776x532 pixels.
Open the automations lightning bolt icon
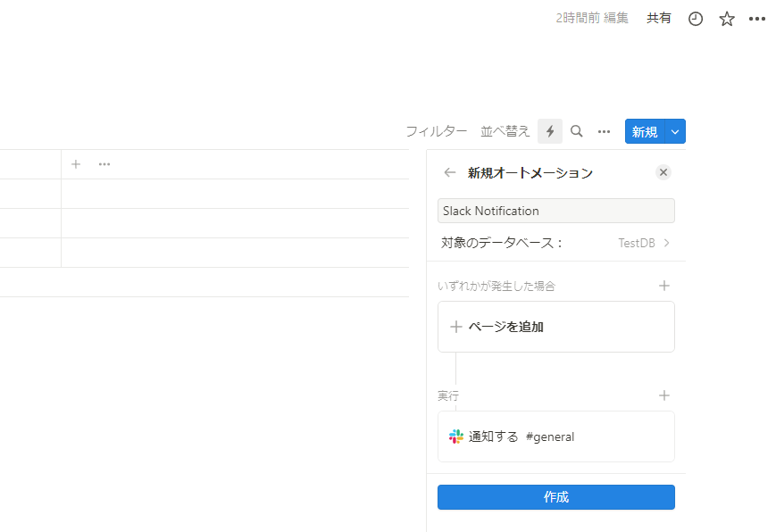549,130
